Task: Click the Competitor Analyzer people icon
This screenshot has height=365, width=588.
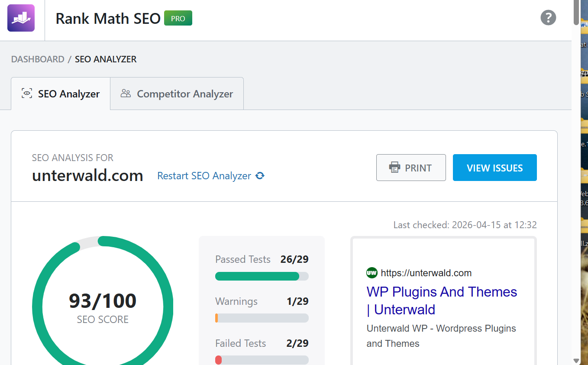Action: (126, 94)
